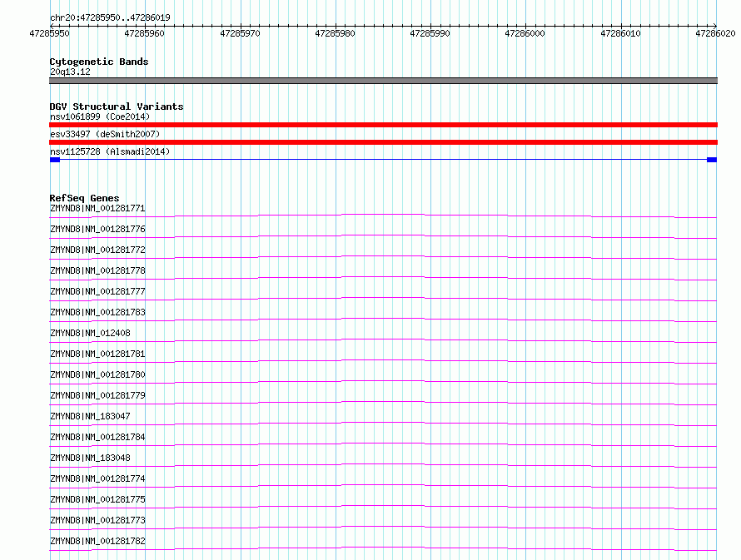Select transcript ZMYND8|NM_001281781
741x560 pixels.
[97, 354]
